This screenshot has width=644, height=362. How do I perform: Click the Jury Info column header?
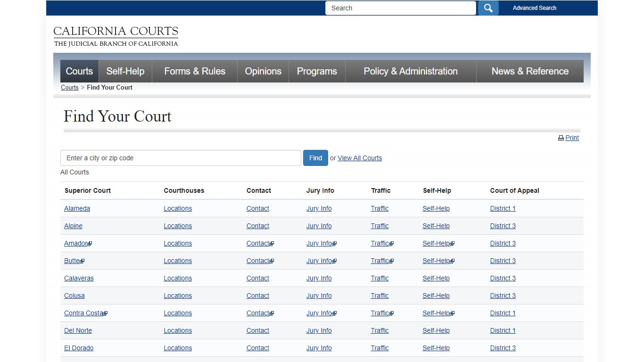320,190
